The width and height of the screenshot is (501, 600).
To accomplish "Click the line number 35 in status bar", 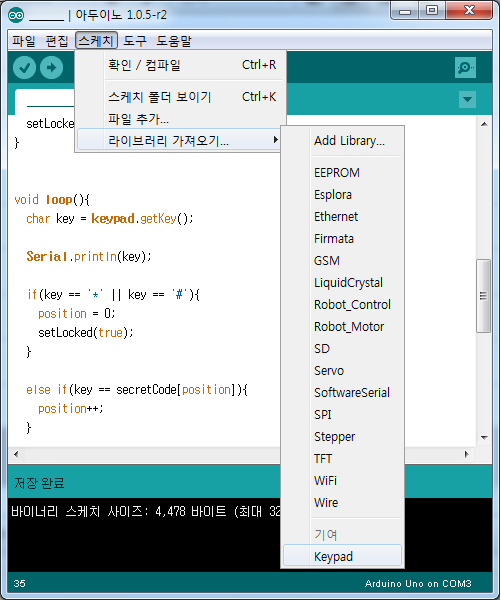I will coord(20,584).
